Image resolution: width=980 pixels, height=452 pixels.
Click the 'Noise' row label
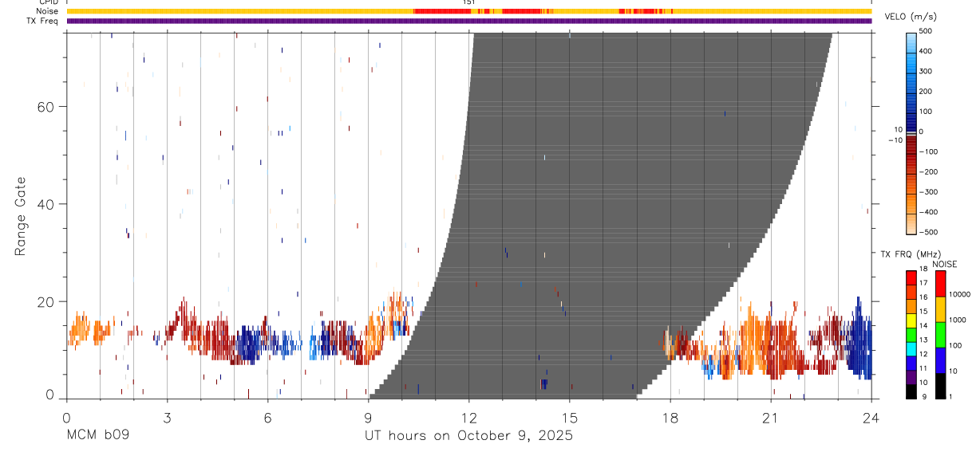click(x=47, y=11)
